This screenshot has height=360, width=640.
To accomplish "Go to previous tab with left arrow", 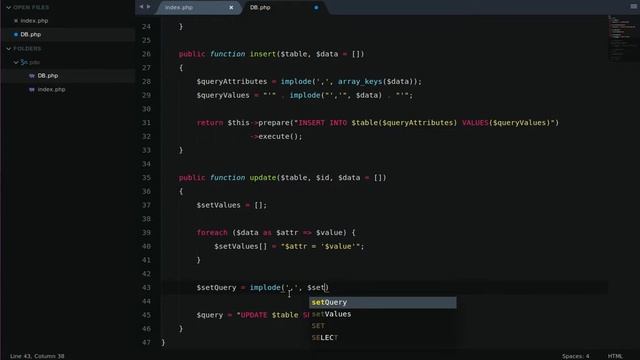I will point(141,7).
